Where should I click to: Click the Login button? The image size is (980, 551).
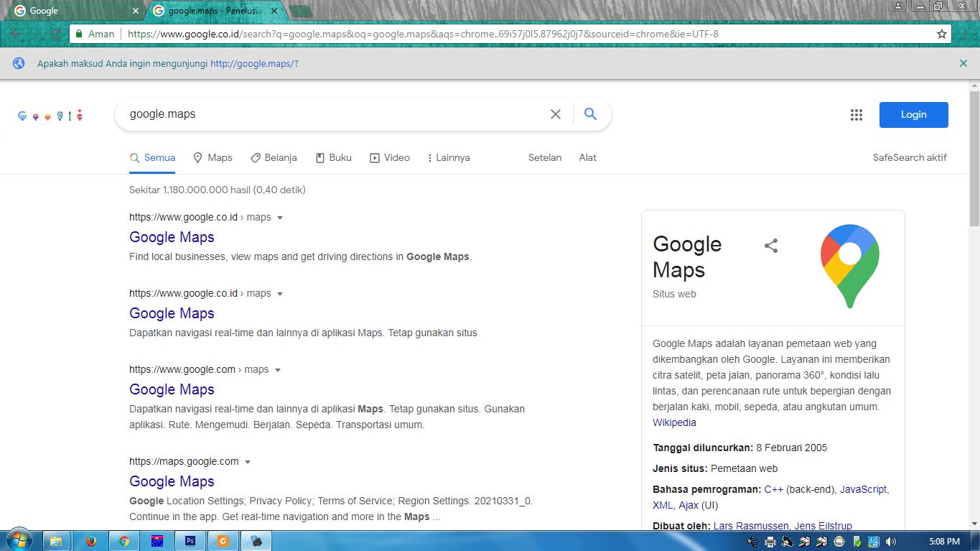913,114
